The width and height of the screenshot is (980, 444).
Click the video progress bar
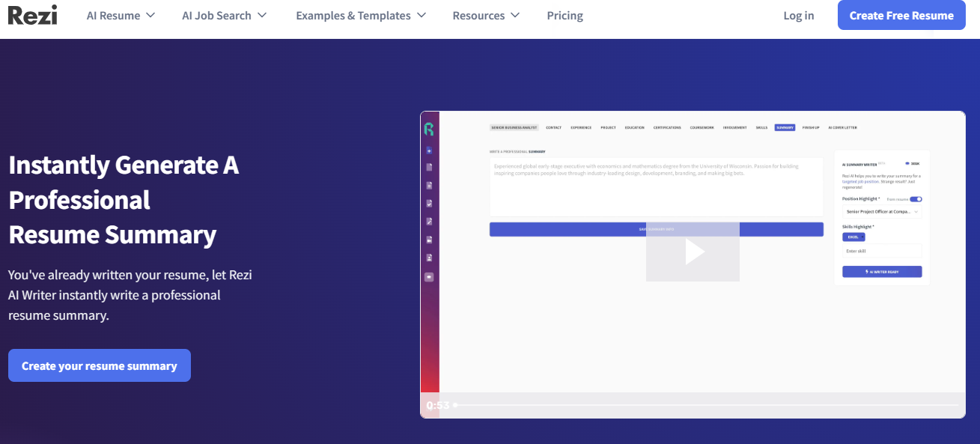(x=706, y=405)
